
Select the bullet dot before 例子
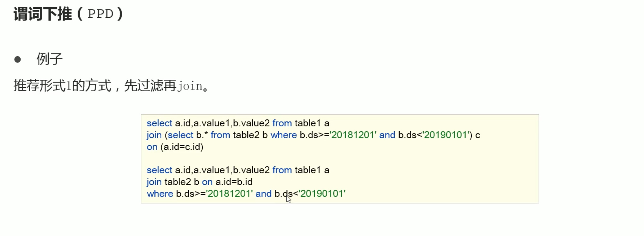click(18, 60)
